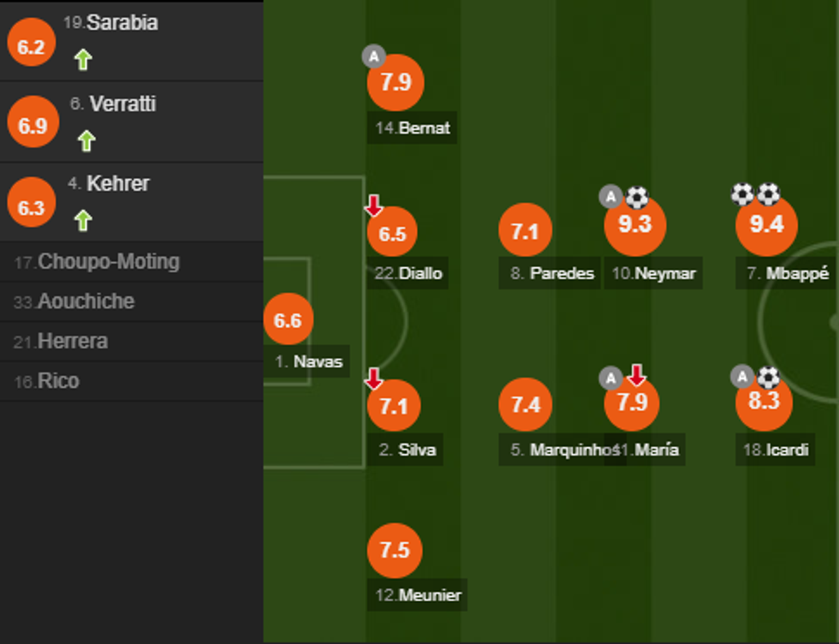Image resolution: width=839 pixels, height=644 pixels.
Task: Click the goal ball icon beside Neymar
Action: [x=637, y=198]
